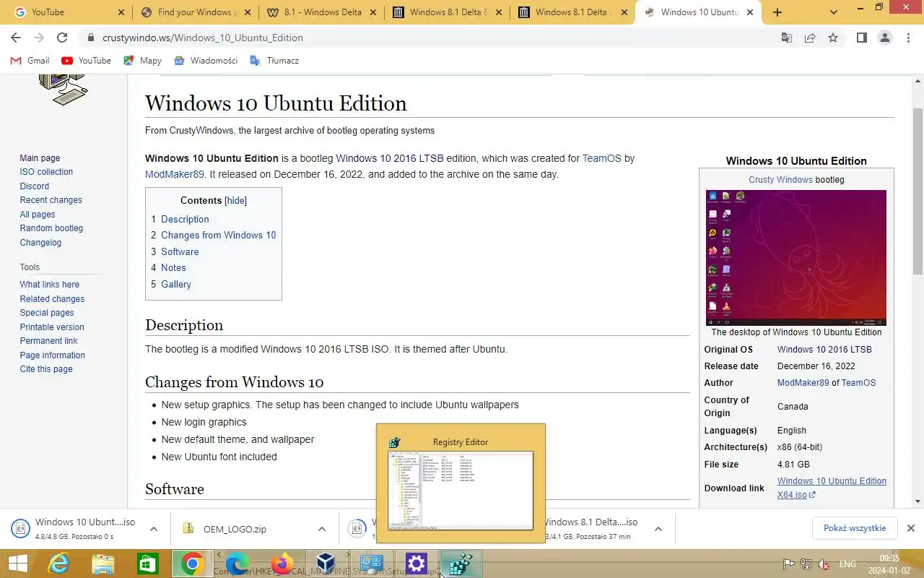Launch Microsoft Edge from taskbar
This screenshot has width=924, height=578.
coord(237,564)
